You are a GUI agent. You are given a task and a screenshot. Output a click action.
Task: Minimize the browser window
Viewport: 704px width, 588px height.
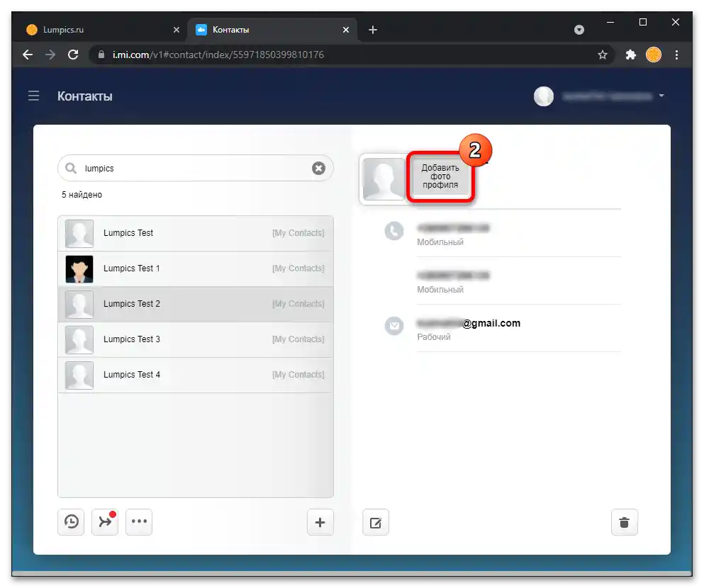pyautogui.click(x=610, y=22)
